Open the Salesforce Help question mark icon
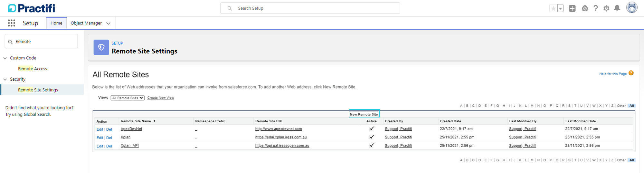This screenshot has height=173, width=644. (596, 8)
